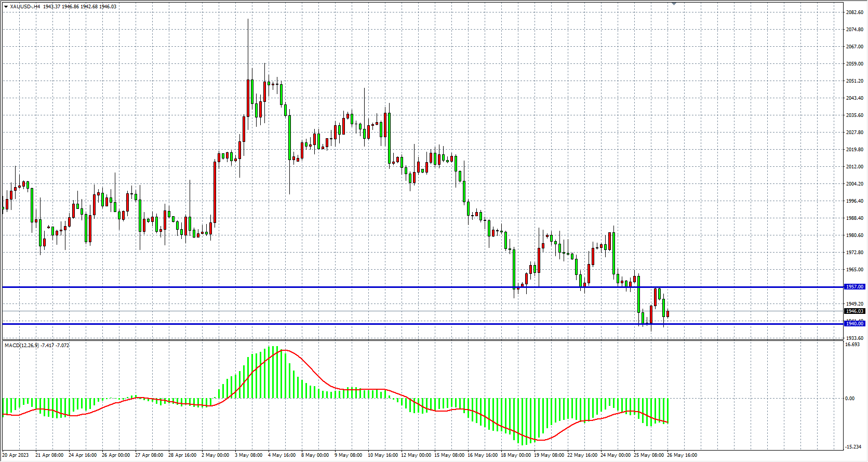This screenshot has height=462, width=868.
Task: Click the MACD 0.00 level label
Action: [850, 399]
